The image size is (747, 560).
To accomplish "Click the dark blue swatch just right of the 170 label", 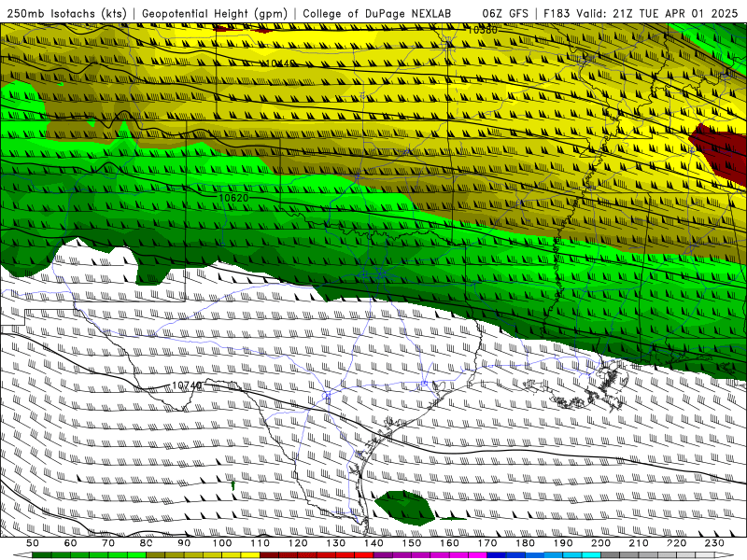I will [x=497, y=555].
